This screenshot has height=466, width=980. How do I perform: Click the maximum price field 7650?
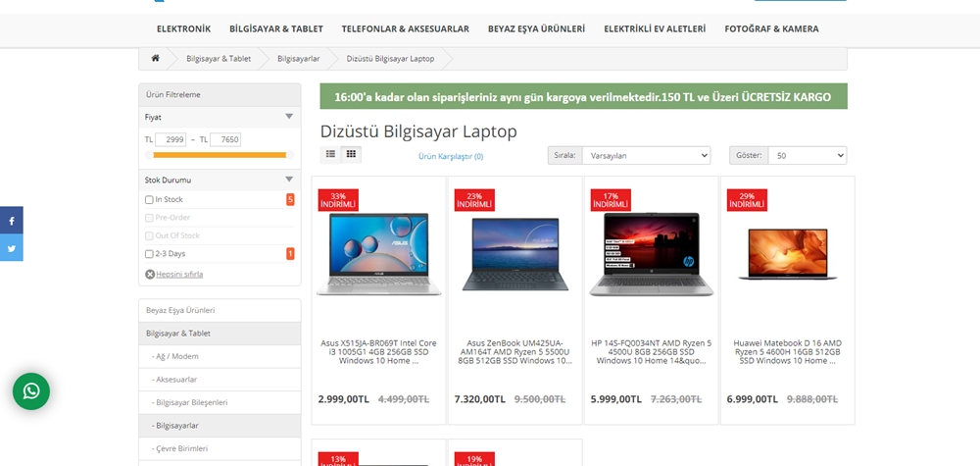tap(225, 139)
